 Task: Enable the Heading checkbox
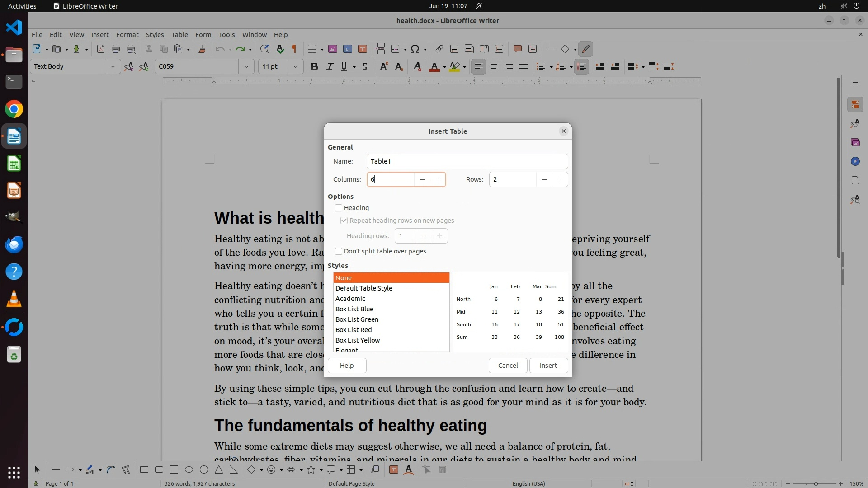[x=339, y=208]
